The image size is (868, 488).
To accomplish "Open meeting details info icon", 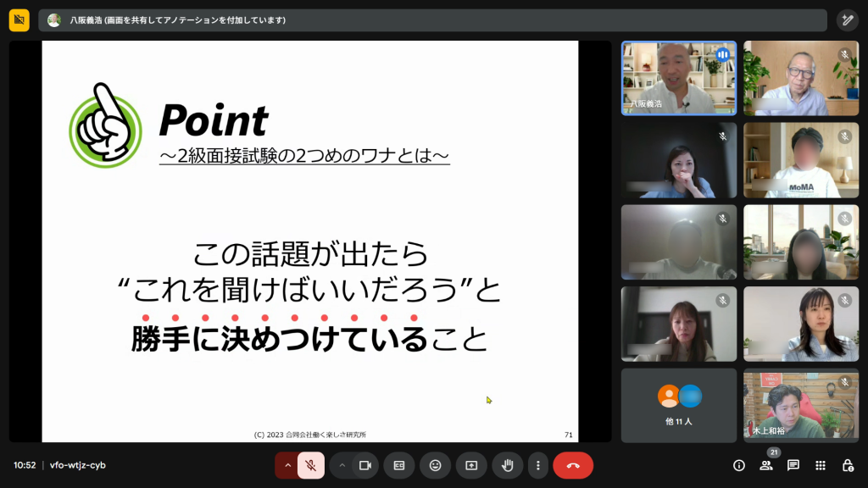I will pos(738,465).
